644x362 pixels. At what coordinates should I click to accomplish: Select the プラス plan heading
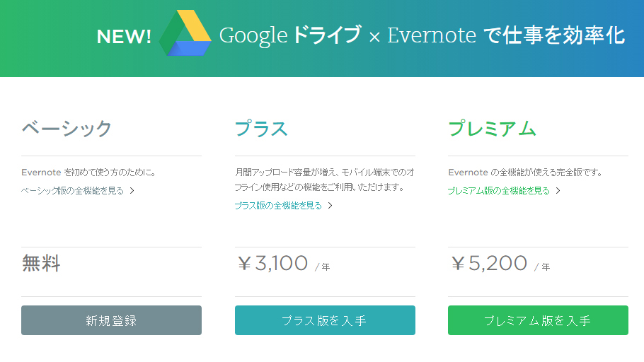(x=261, y=129)
